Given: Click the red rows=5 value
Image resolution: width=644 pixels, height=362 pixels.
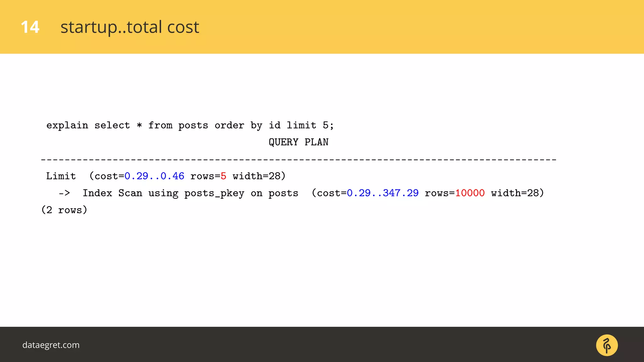Looking at the screenshot, I should (224, 176).
